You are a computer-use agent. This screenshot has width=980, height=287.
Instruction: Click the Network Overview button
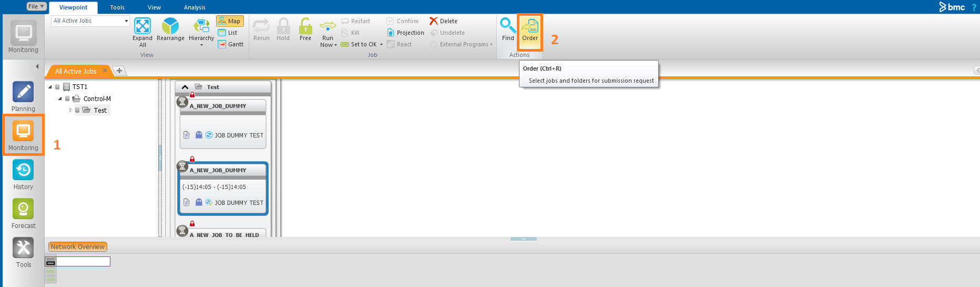pos(78,246)
